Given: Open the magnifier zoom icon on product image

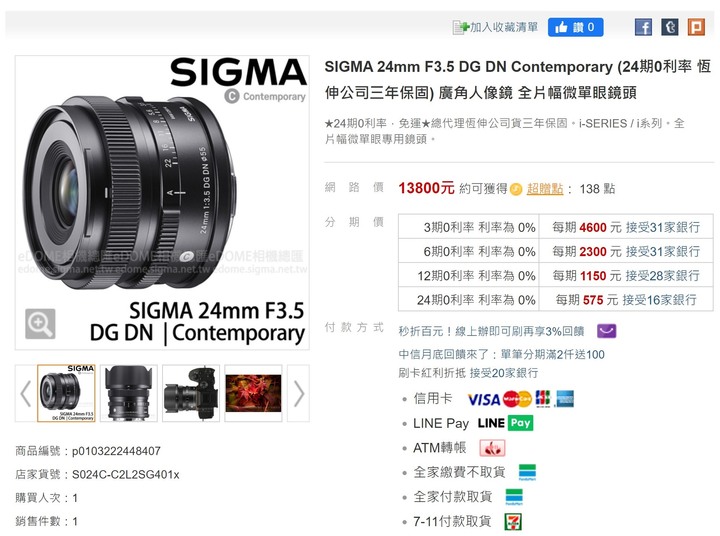Looking at the screenshot, I should (x=40, y=324).
